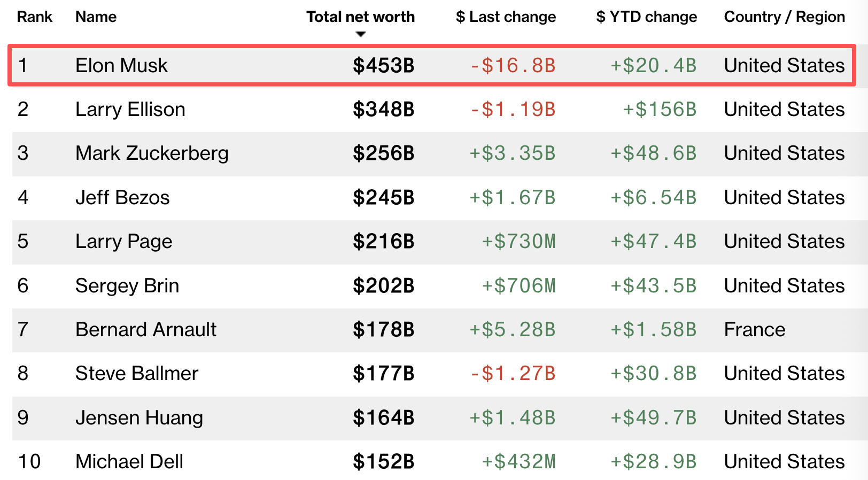Click the Country / Region column header
The height and width of the screenshot is (480, 868).
coord(784,17)
